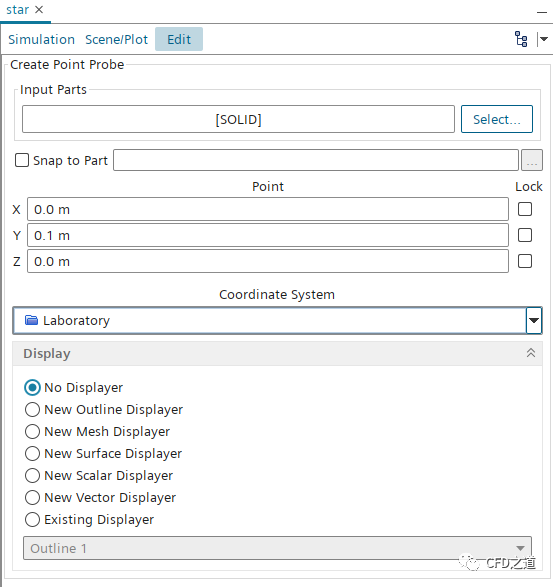Lock the Z coordinate checkbox
The image size is (553, 587).
tap(525, 261)
